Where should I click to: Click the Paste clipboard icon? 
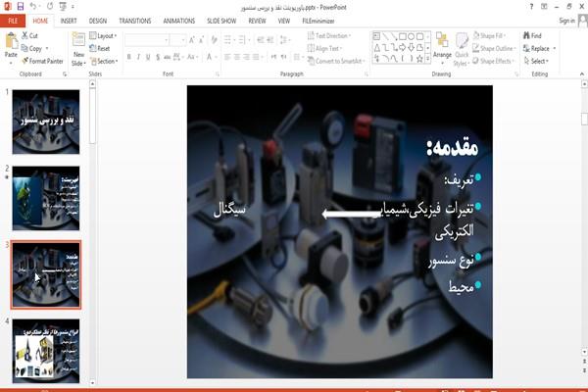click(11, 40)
